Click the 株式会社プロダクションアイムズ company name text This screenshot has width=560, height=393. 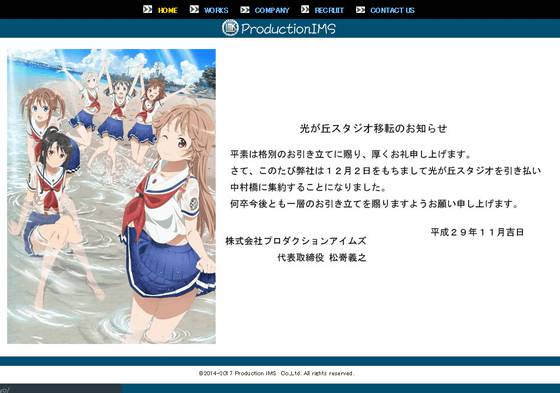tap(296, 241)
